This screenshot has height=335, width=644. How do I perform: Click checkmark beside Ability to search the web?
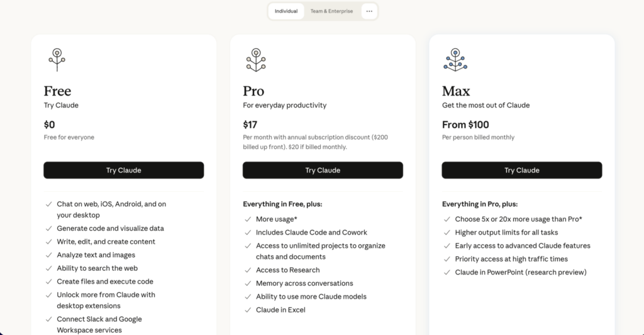(x=49, y=268)
